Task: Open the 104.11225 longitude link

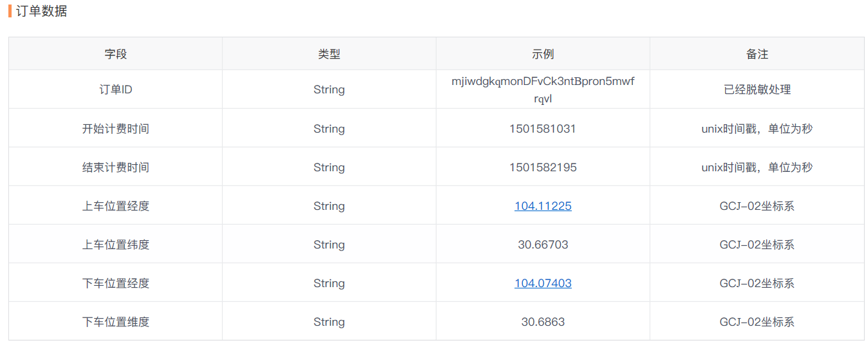Action: click(543, 206)
